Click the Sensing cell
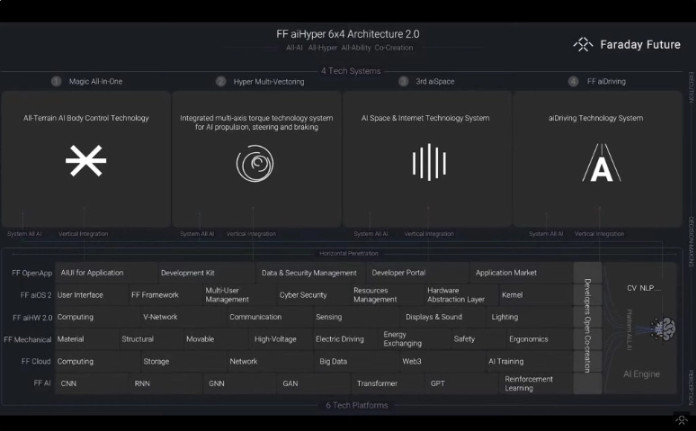 pos(357,317)
